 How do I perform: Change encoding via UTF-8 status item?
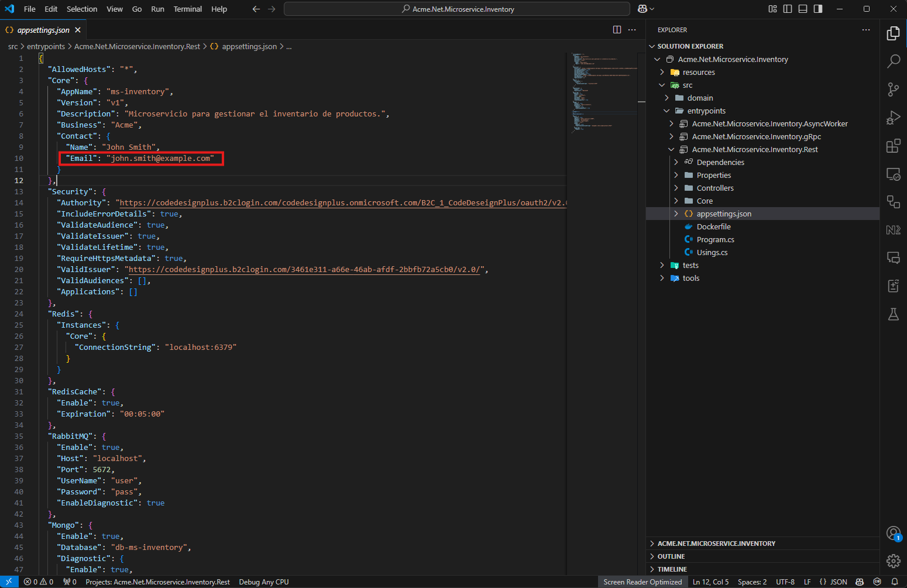[785, 582]
